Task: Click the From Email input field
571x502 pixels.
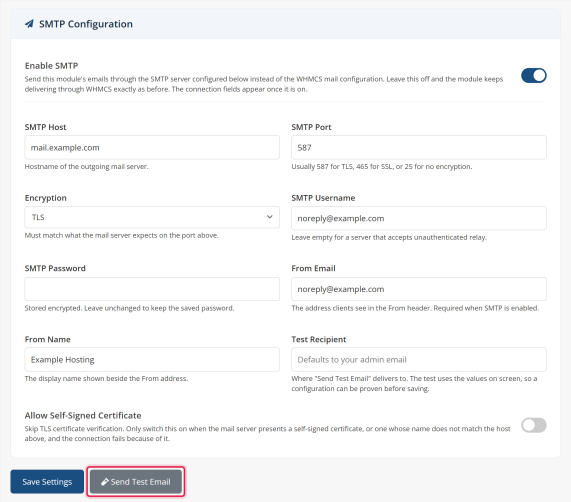Action: pyautogui.click(x=419, y=289)
